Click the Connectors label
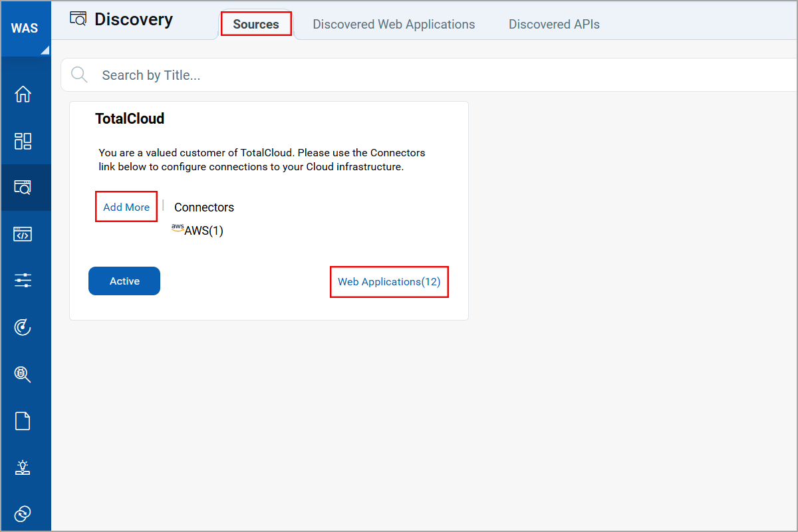798x532 pixels. click(x=204, y=207)
